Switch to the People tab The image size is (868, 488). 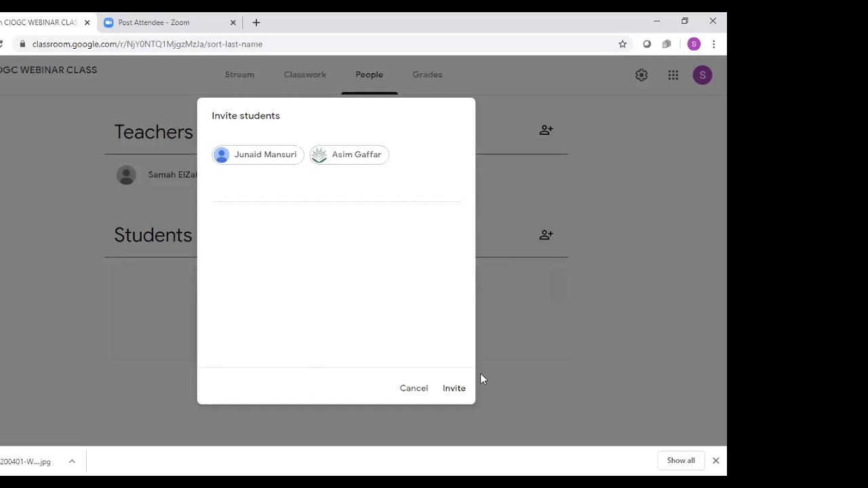(x=370, y=75)
